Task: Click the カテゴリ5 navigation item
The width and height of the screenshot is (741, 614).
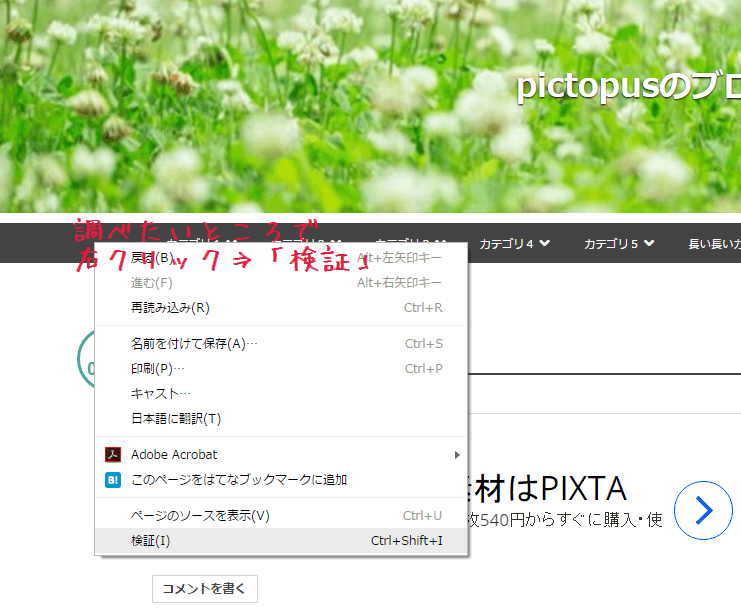Action: (619, 243)
